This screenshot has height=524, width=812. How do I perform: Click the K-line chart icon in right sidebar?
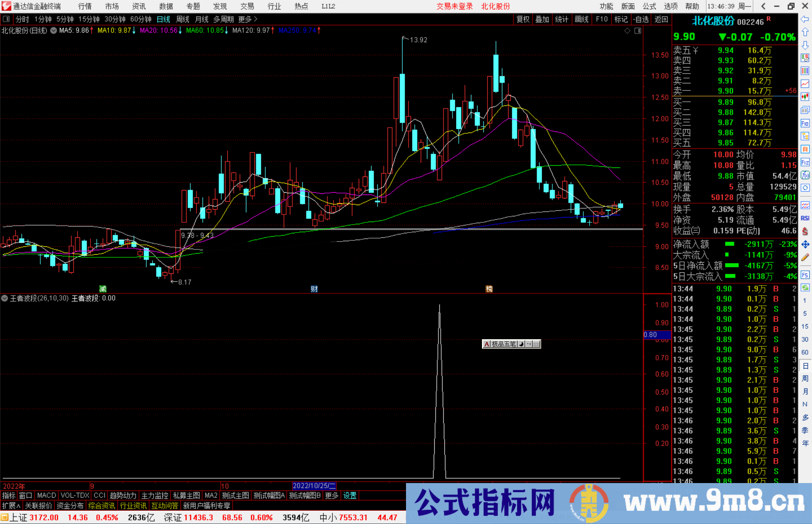(x=805, y=97)
